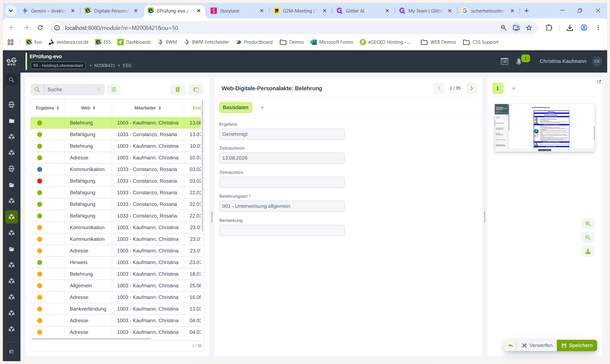The image size is (610, 364).
Task: Click the CK user avatar
Action: coord(597,61)
